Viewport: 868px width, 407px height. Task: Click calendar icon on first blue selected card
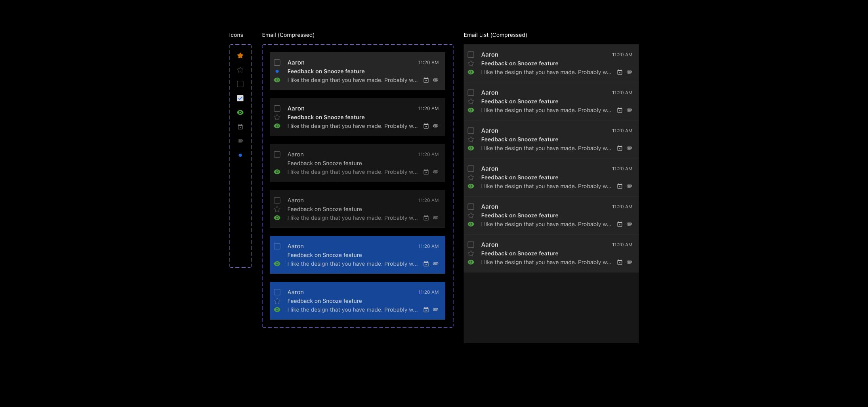pos(426,264)
